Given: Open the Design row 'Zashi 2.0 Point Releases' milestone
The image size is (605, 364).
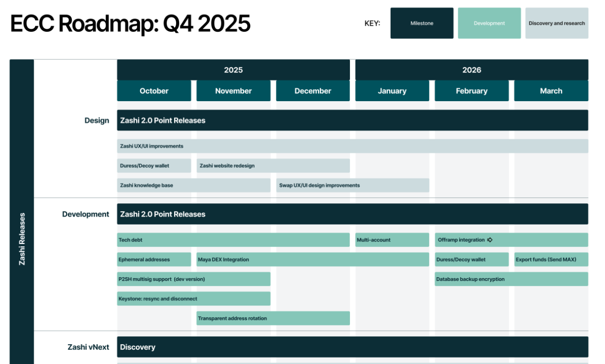Looking at the screenshot, I should (352, 121).
